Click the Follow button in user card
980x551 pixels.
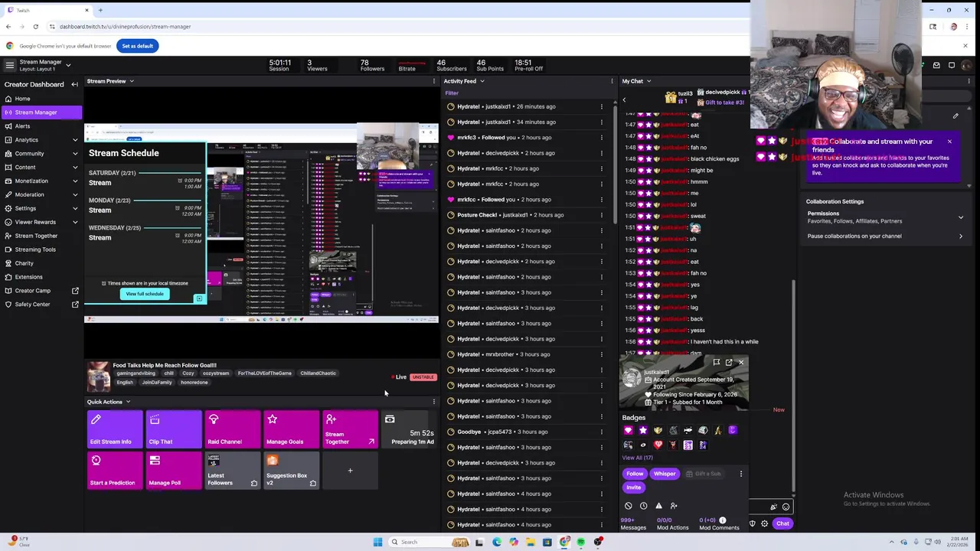[635, 474]
